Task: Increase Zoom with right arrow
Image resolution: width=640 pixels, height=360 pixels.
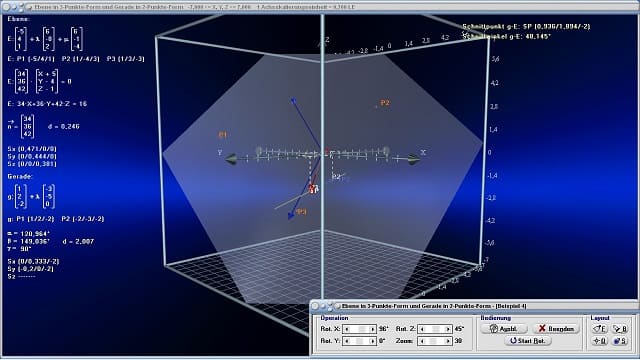Action: click(447, 341)
